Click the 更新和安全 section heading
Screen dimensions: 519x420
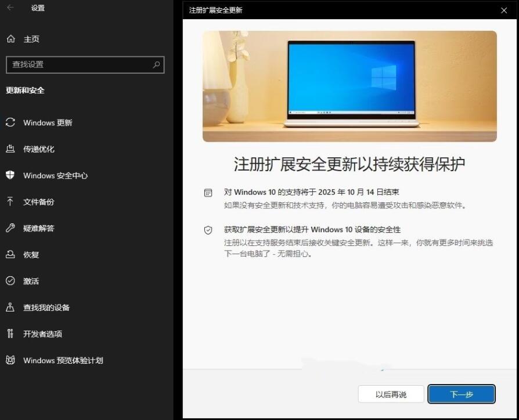pos(25,90)
